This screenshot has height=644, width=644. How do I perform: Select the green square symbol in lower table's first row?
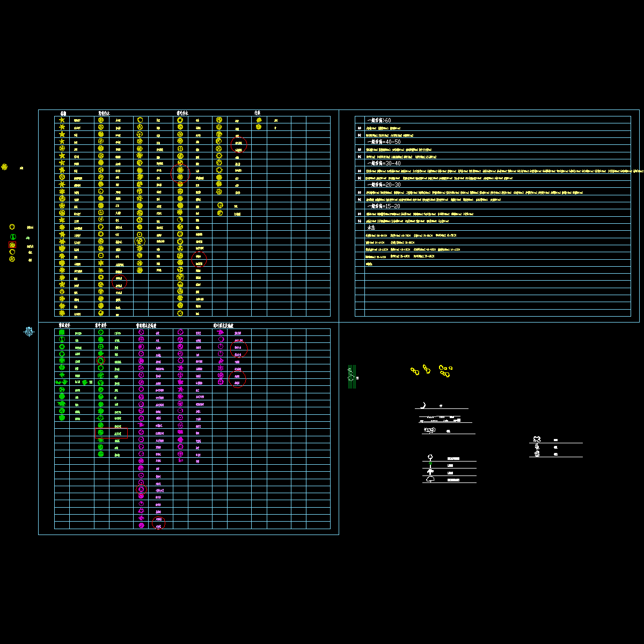click(x=62, y=333)
